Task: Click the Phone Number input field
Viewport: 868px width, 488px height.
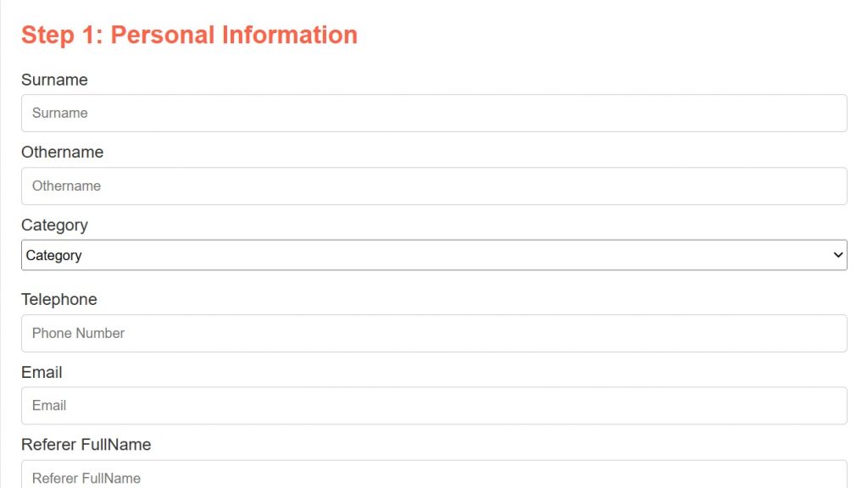Action: click(x=434, y=333)
